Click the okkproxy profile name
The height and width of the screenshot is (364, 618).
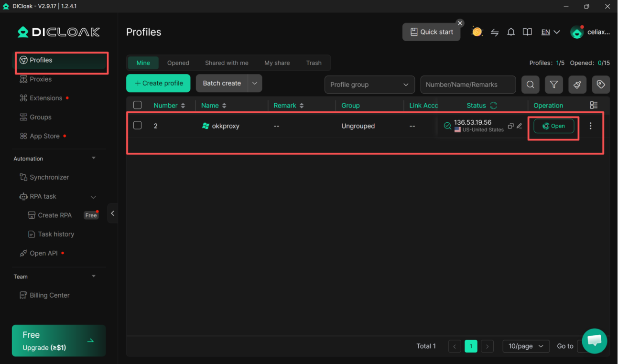[x=226, y=126]
